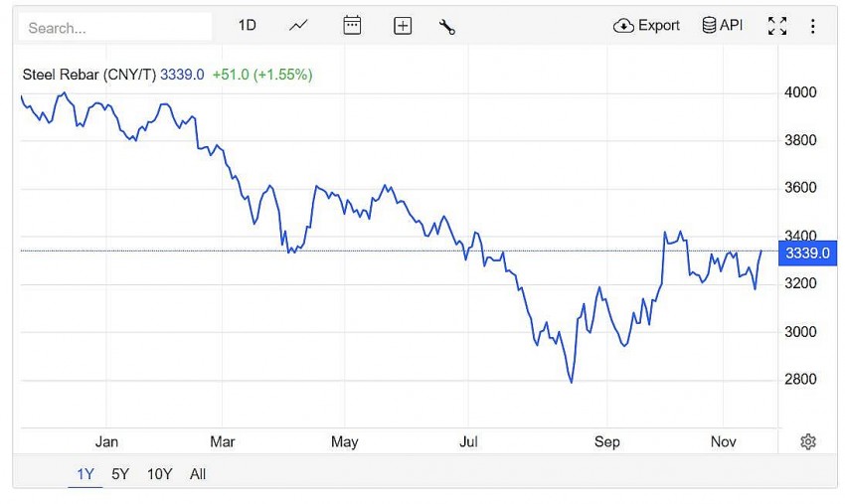Switch to the 5Y time range
845x504 pixels.
click(120, 474)
